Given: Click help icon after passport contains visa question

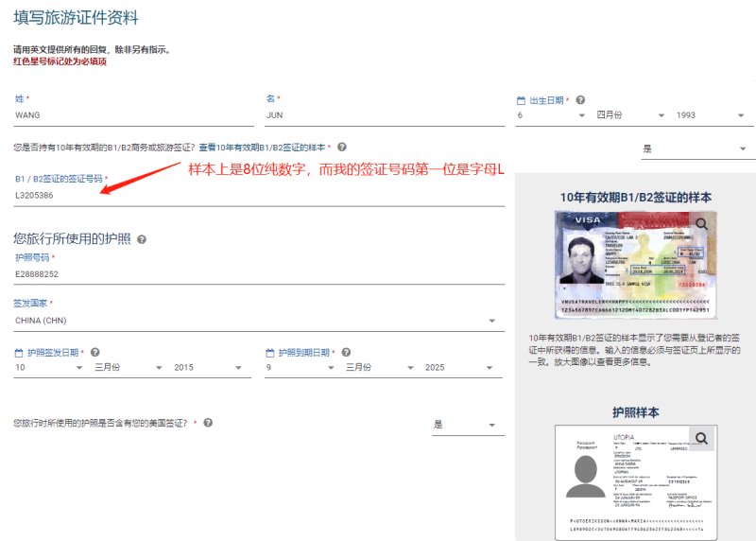Looking at the screenshot, I should pyautogui.click(x=208, y=423).
